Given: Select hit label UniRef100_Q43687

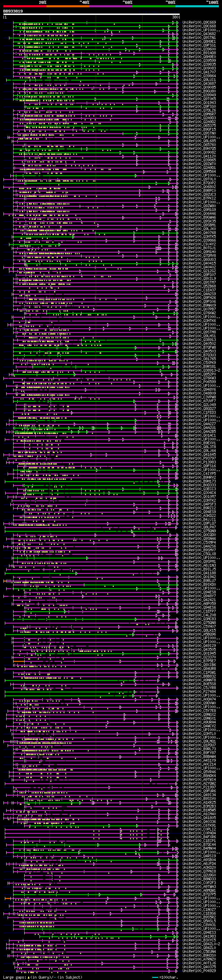Looking at the screenshot, I should [x=199, y=84].
